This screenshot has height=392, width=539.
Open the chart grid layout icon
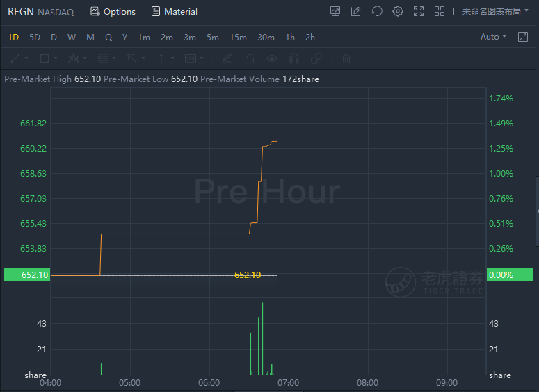click(440, 11)
